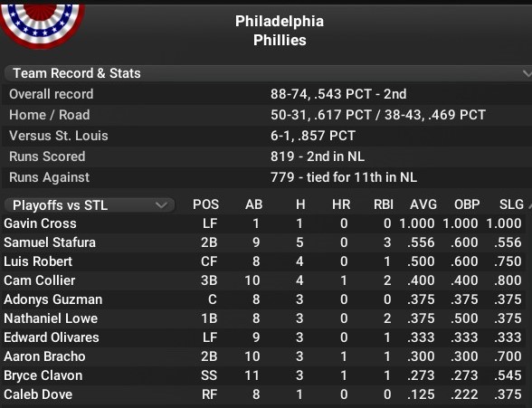
Task: Sort by the SLG column header
Action: (511, 204)
